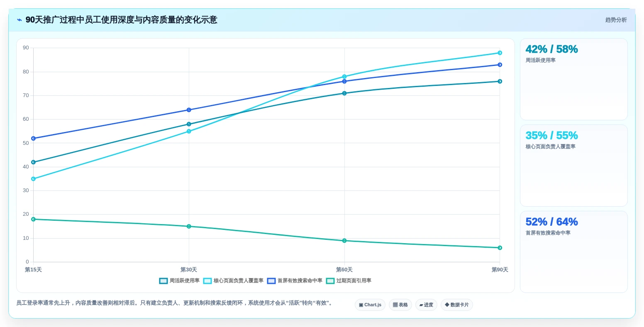Click 核心页面负责人覆盖率 point at 第60天 (78)
Image resolution: width=644 pixels, height=327 pixels.
click(x=344, y=76)
